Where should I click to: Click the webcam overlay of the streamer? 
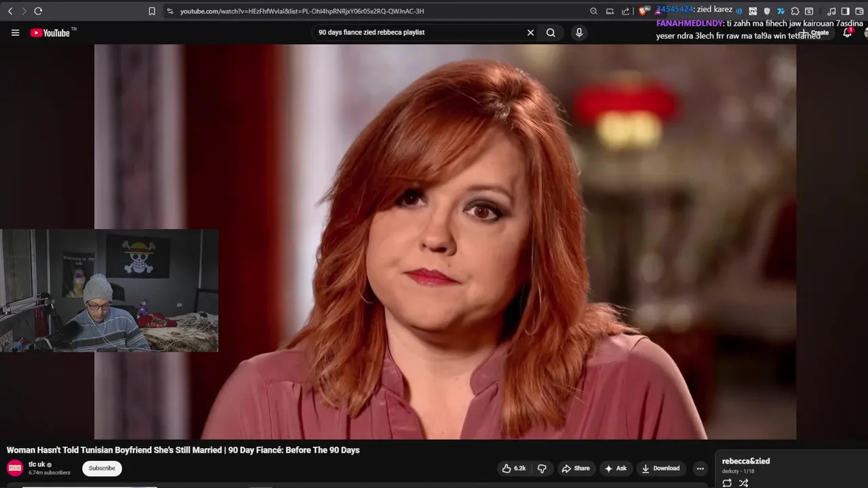tap(109, 291)
